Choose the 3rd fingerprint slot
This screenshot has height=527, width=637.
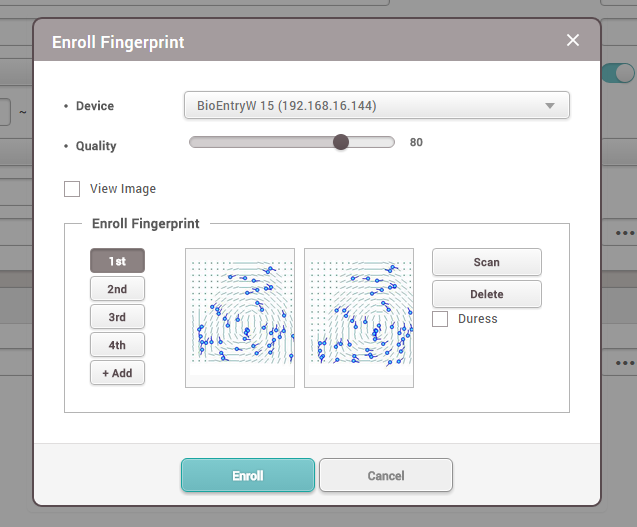[117, 317]
